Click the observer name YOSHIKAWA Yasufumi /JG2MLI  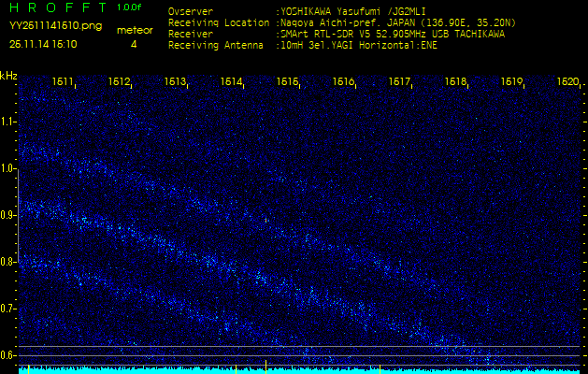coord(352,11)
